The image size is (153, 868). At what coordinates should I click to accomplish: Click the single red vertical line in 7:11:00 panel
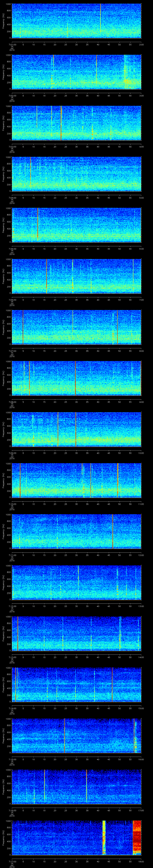113,531
